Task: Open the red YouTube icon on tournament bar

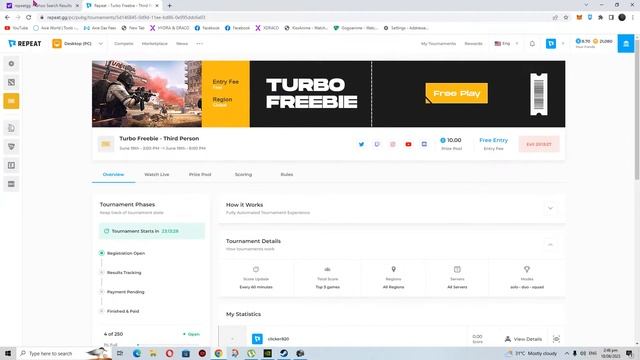Action: (x=408, y=144)
